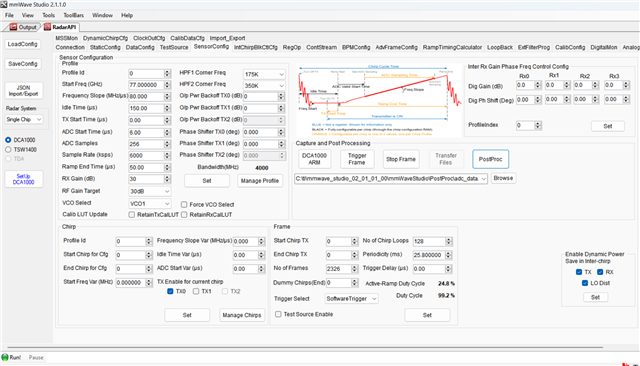Click the Manage Chirps button

[x=242, y=315]
